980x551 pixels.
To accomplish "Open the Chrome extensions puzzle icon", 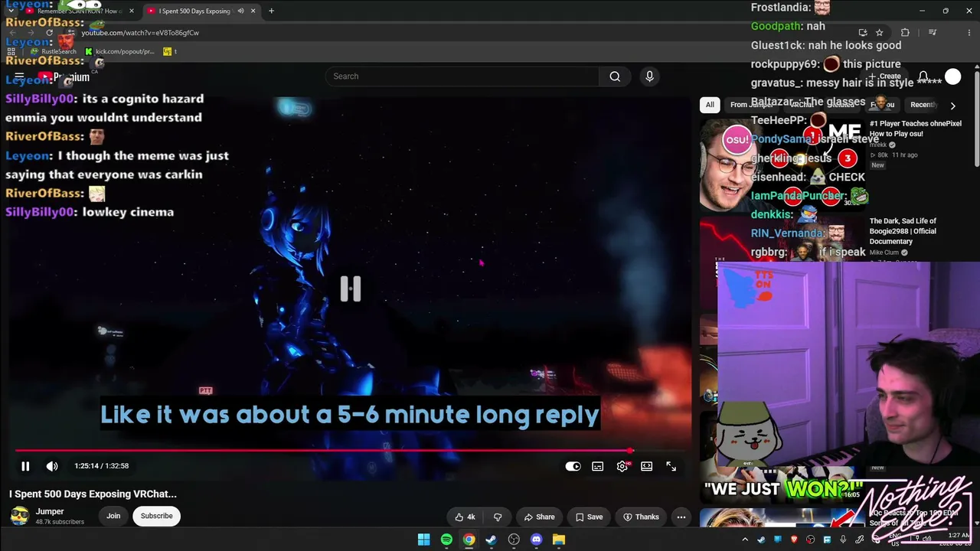I will click(906, 33).
